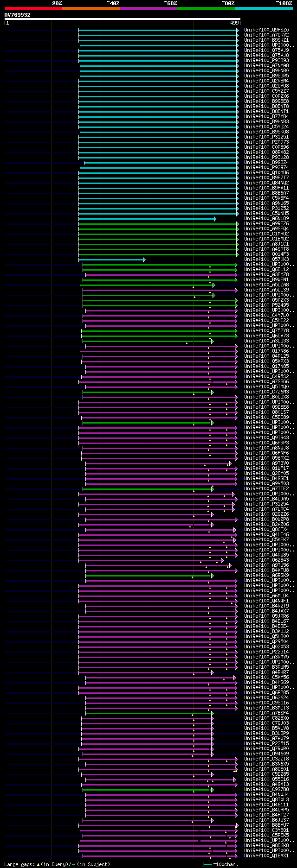Viewport: 297px width, 868px height.
Task: Select the UniRef100_B7ZYB4 label
Action: 266,117
